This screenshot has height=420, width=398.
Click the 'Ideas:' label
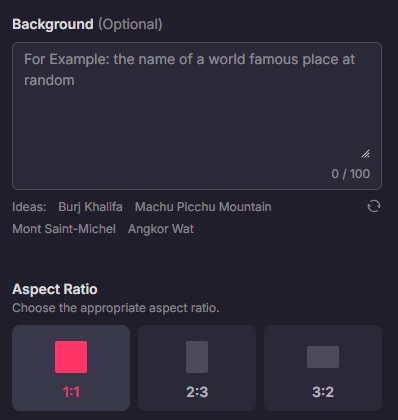tap(29, 207)
